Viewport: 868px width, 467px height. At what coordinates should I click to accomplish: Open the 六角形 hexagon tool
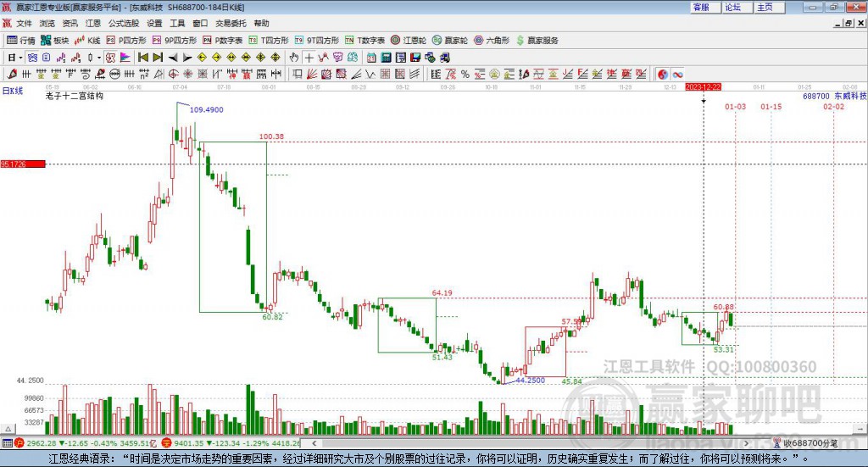click(x=492, y=41)
